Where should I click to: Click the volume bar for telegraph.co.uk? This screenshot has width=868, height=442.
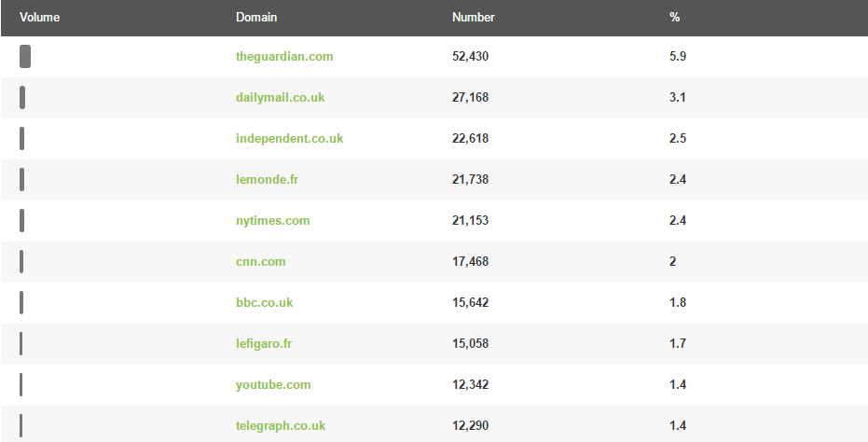pos(21,425)
